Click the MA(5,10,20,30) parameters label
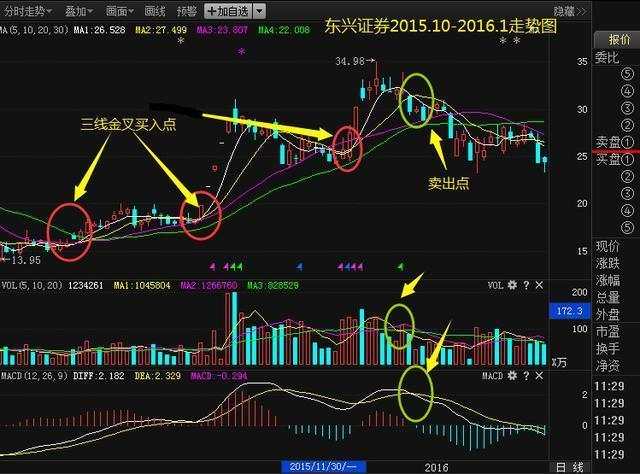 (34, 30)
